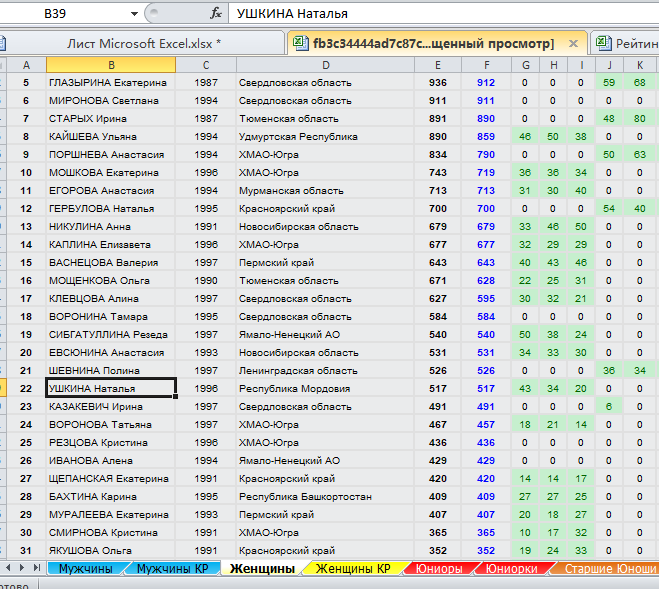This screenshot has width=659, height=589.
Task: Click Мурманская область cell
Action: 326,191
